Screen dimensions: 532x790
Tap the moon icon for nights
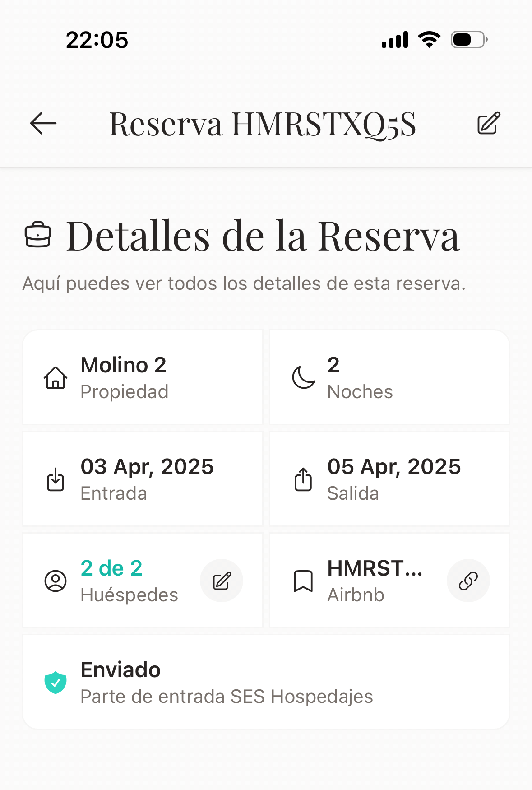(303, 377)
